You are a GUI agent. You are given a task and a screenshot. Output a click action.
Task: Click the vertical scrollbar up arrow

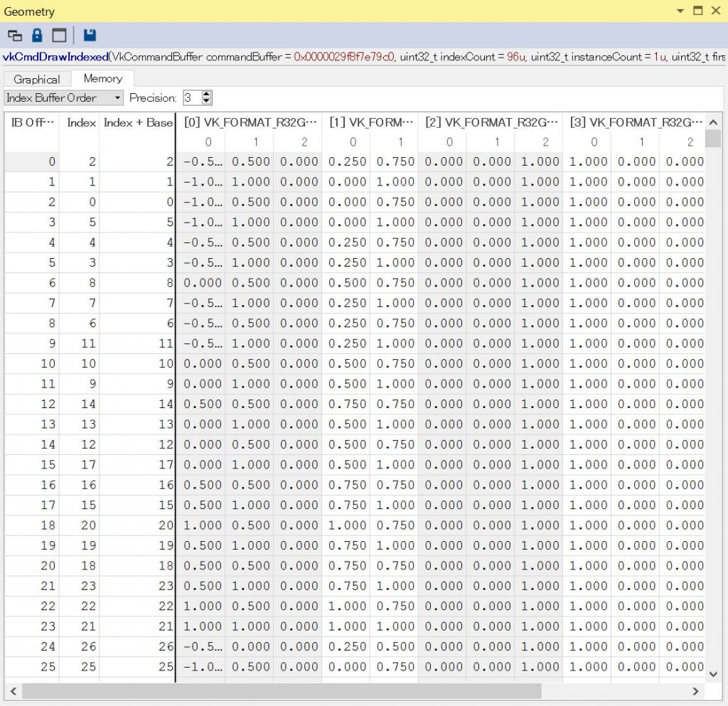point(713,122)
